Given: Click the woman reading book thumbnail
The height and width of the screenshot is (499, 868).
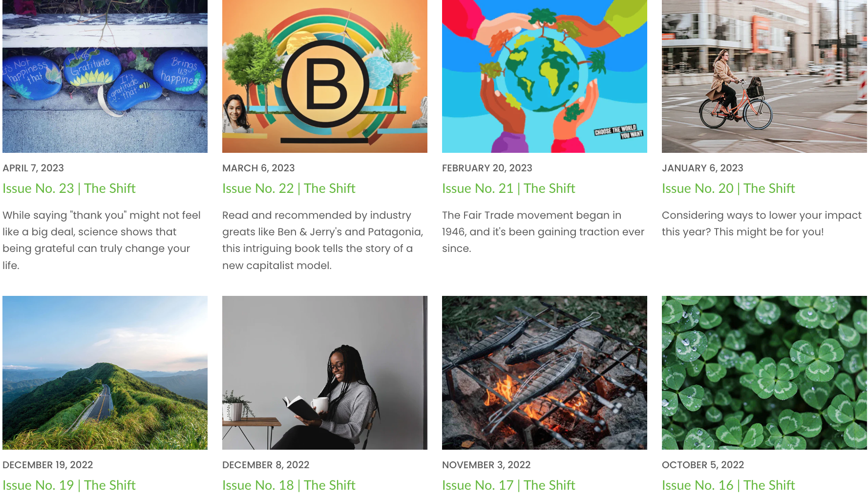Looking at the screenshot, I should [x=325, y=373].
